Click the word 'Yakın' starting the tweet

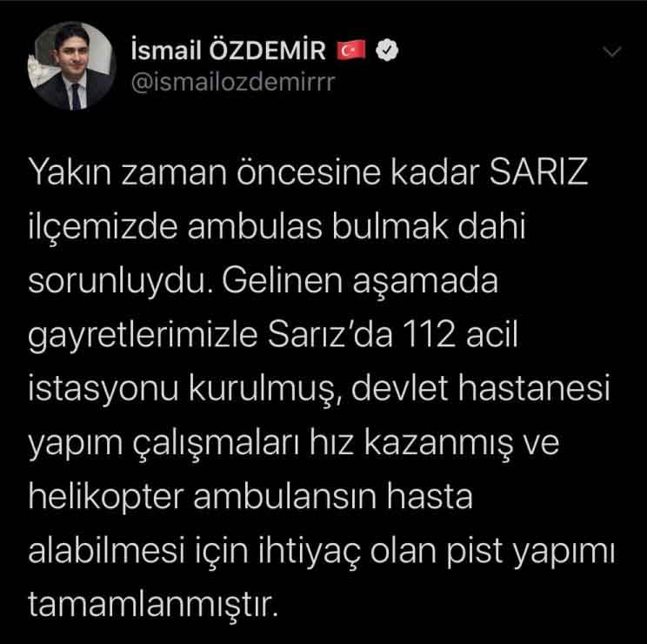[70, 172]
